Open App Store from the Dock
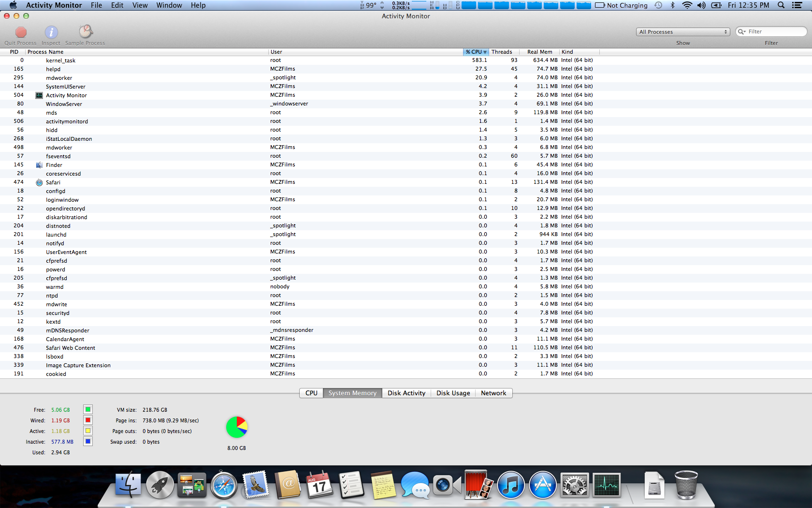812x508 pixels. point(543,485)
